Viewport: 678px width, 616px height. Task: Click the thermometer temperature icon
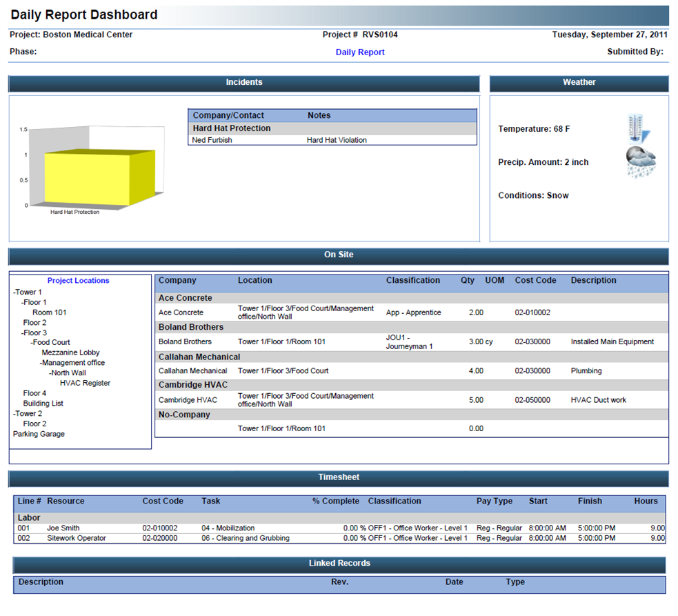639,129
